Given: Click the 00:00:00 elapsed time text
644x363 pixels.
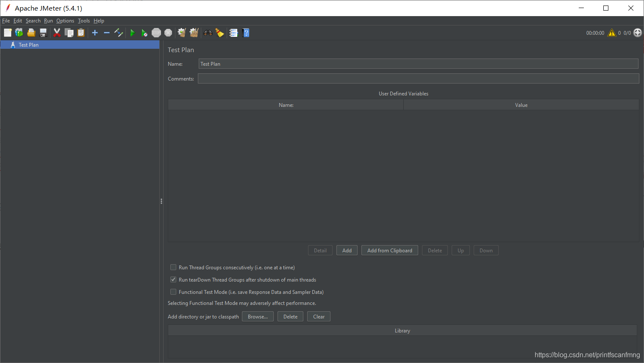Looking at the screenshot, I should (595, 33).
